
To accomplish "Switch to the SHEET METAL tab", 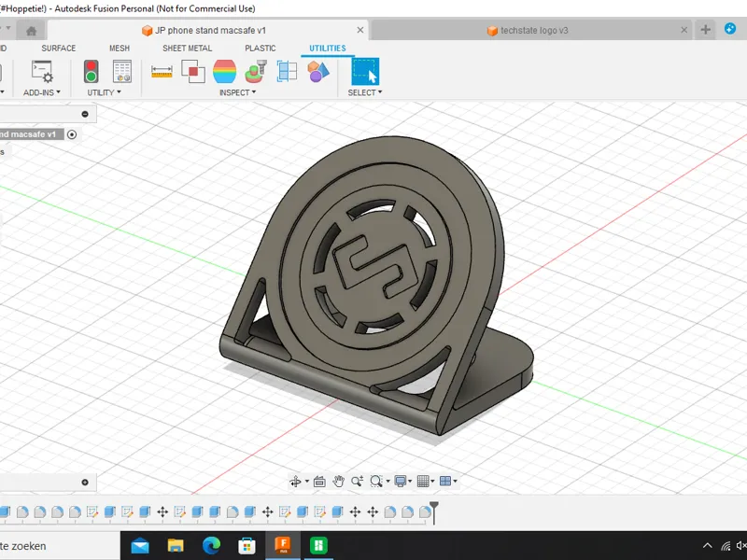I will point(188,49).
